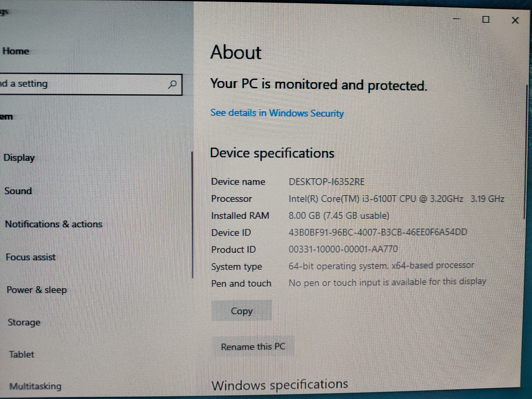The width and height of the screenshot is (532, 399).
Task: Click the search magnifier icon
Action: pos(172,84)
